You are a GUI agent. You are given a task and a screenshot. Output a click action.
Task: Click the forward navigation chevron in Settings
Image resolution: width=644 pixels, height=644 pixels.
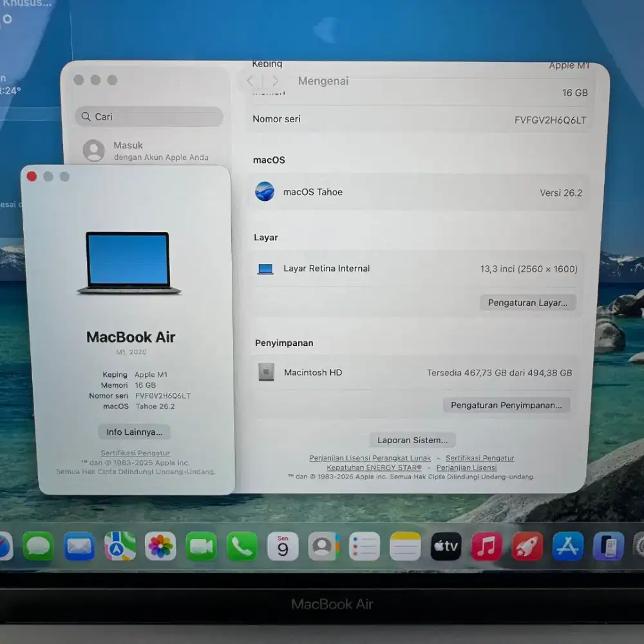pyautogui.click(x=275, y=80)
